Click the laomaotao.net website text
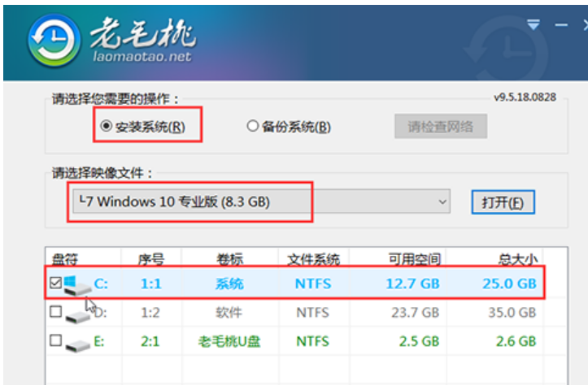The width and height of the screenshot is (588, 385). 142,57
